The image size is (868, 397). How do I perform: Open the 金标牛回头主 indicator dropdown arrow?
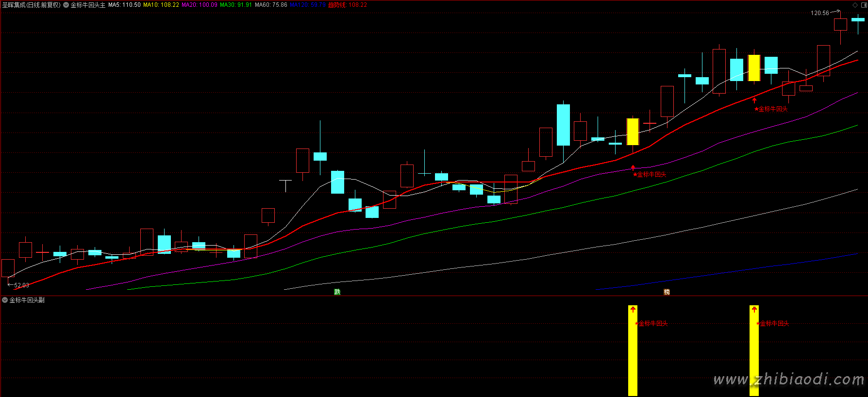pos(66,5)
